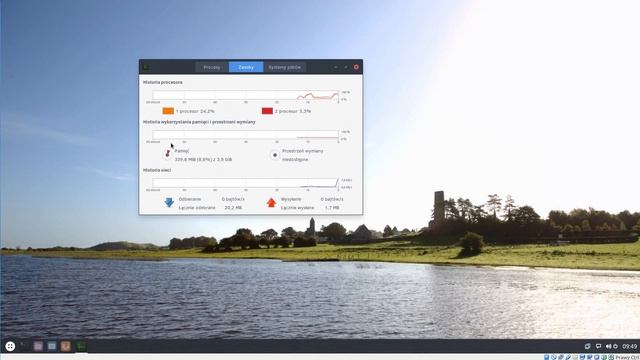Click the Odbieranie label
Image resolution: width=640 pixels, height=360 pixels.
[x=190, y=199]
